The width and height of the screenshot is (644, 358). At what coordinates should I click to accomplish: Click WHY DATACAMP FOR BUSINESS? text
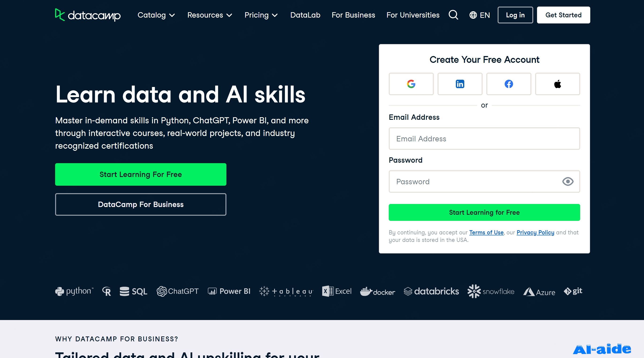click(117, 339)
